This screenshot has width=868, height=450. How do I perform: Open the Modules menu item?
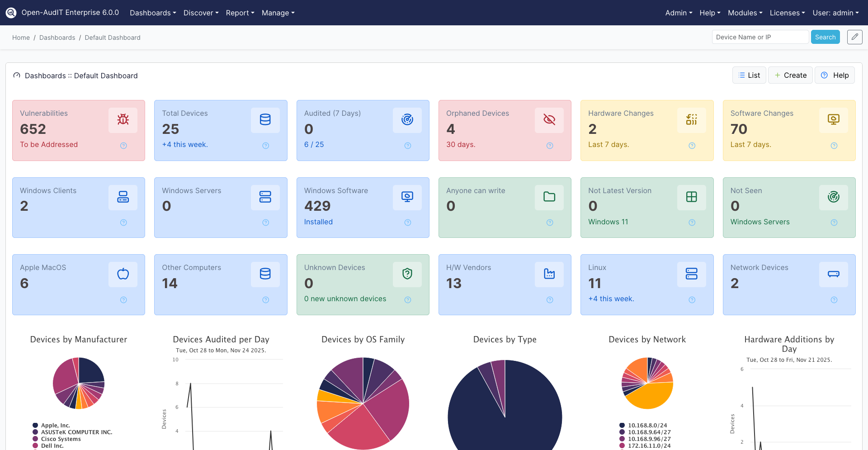745,13
